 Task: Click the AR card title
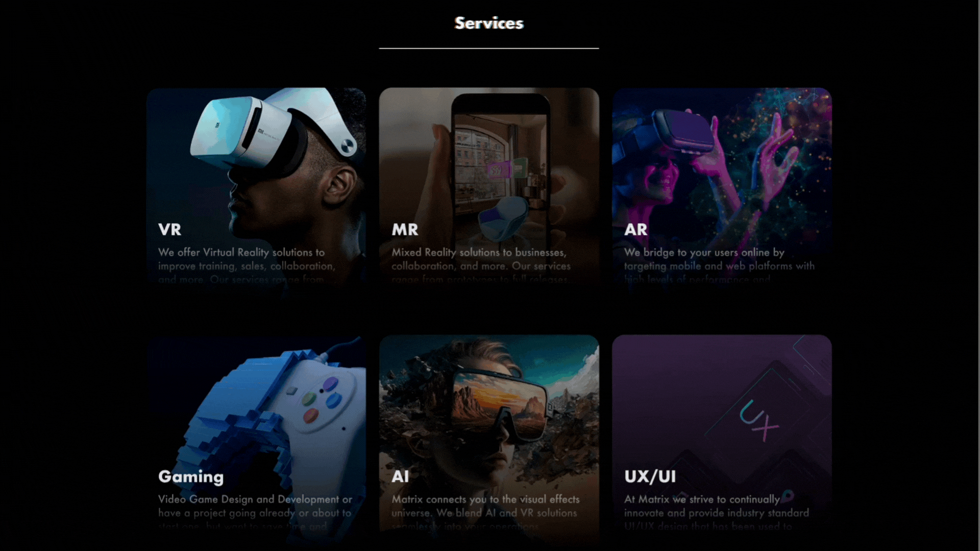click(x=635, y=230)
